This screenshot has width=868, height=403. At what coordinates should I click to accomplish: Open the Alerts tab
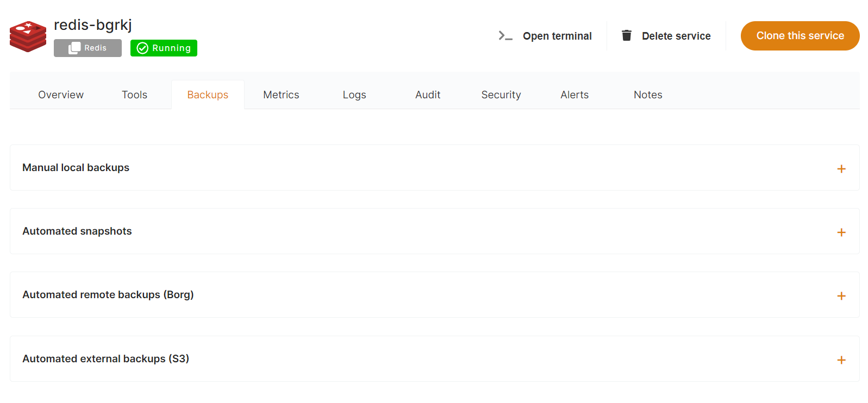point(574,95)
